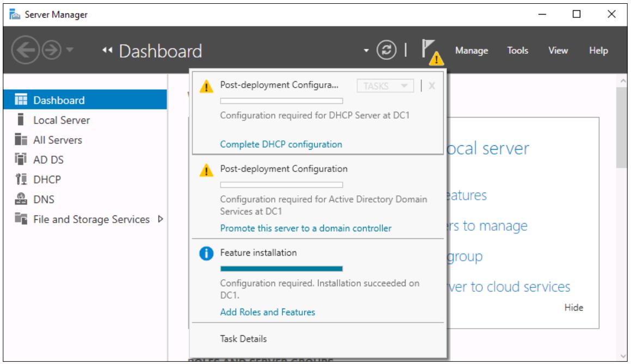Screen dimensions: 631x364
Task: Minimize the Server Manager window
Action: [542, 15]
